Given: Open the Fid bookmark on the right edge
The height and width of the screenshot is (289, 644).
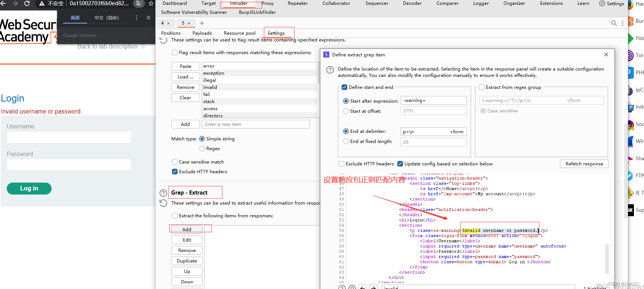Looking at the screenshot, I should click(x=636, y=38).
